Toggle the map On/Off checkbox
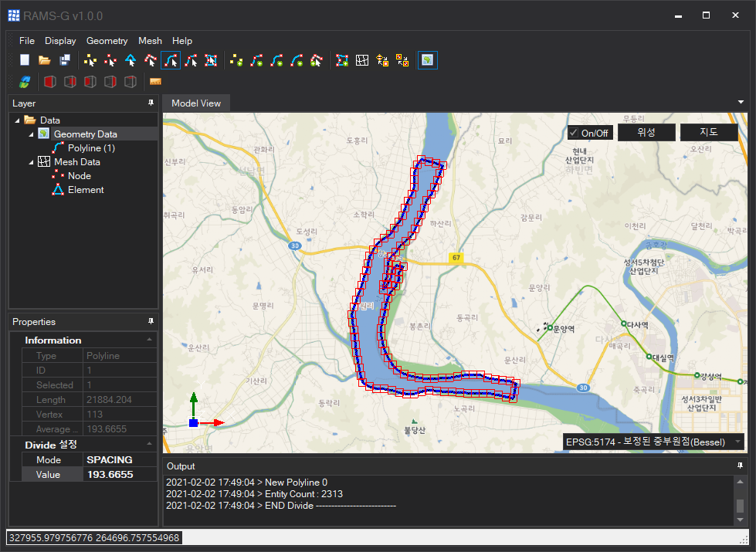 [x=573, y=133]
